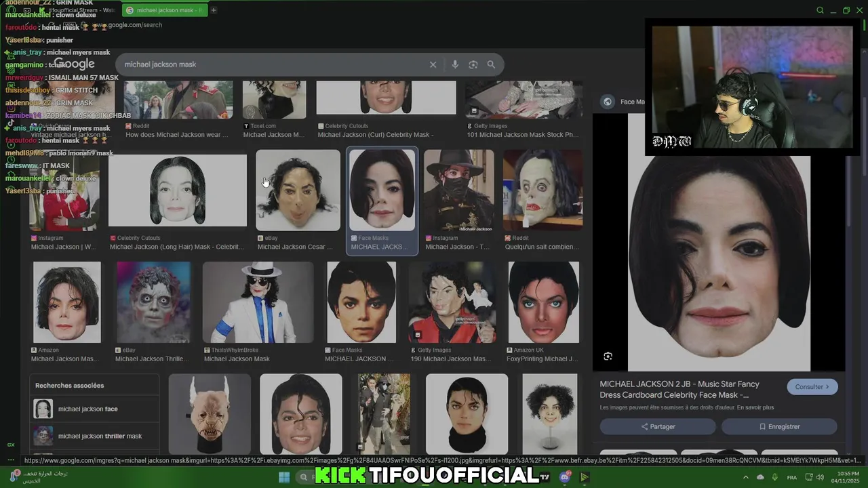
Task: Click the Lens icon on preview image
Action: [608, 356]
